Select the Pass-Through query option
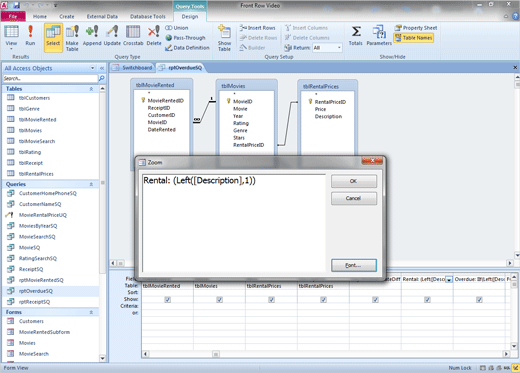The height and width of the screenshot is (373, 520). 185,38
